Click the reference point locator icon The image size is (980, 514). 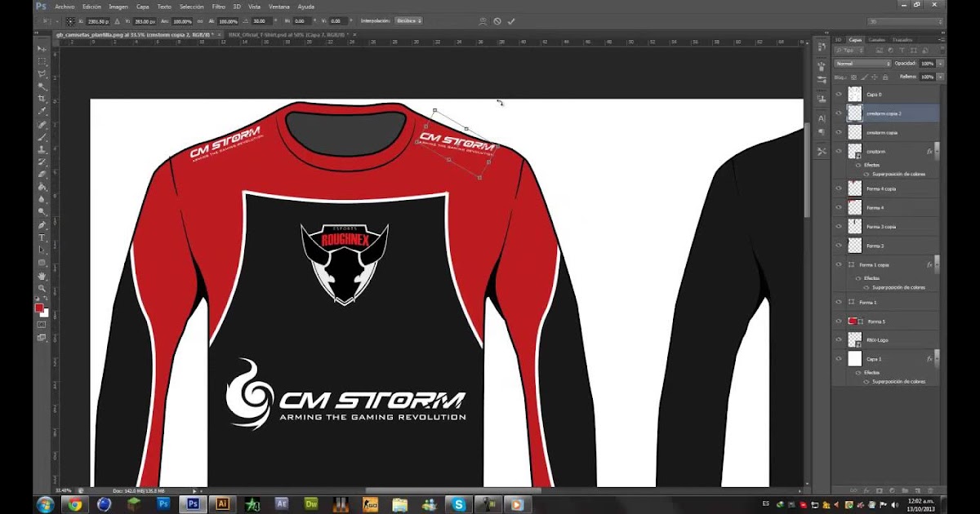pos(70,20)
